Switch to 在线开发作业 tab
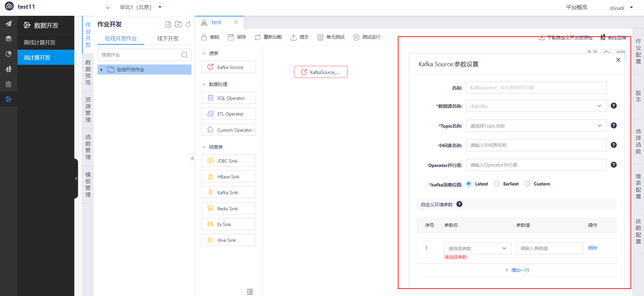The height and width of the screenshot is (296, 644). pyautogui.click(x=121, y=38)
